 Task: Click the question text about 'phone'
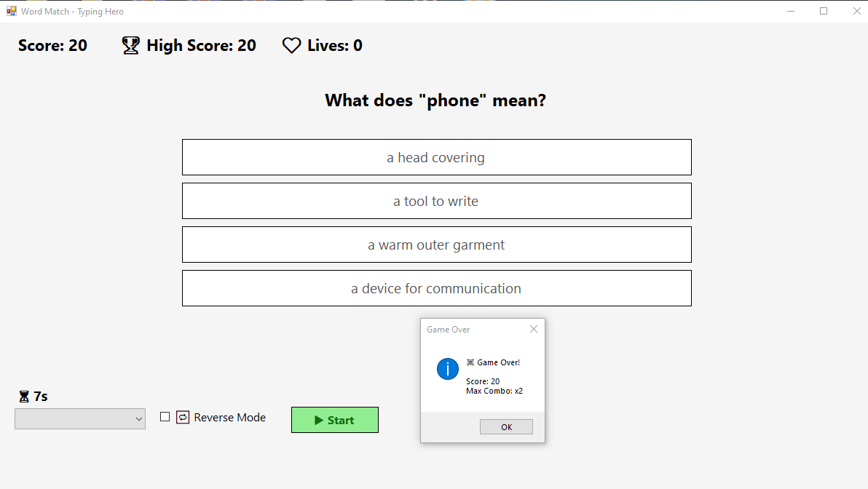coord(435,100)
